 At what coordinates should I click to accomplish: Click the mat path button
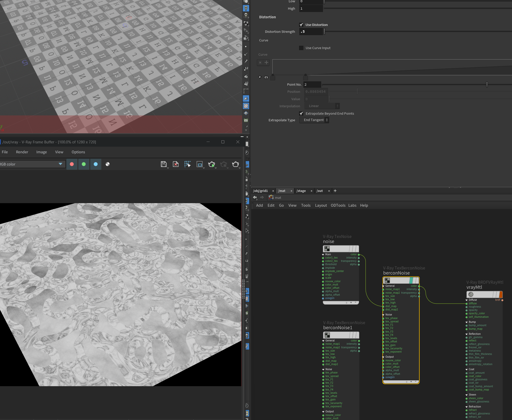tap(275, 198)
